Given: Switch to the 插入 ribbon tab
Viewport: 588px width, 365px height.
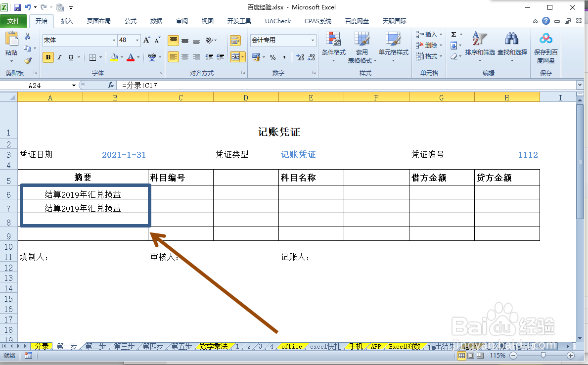Looking at the screenshot, I should 67,21.
